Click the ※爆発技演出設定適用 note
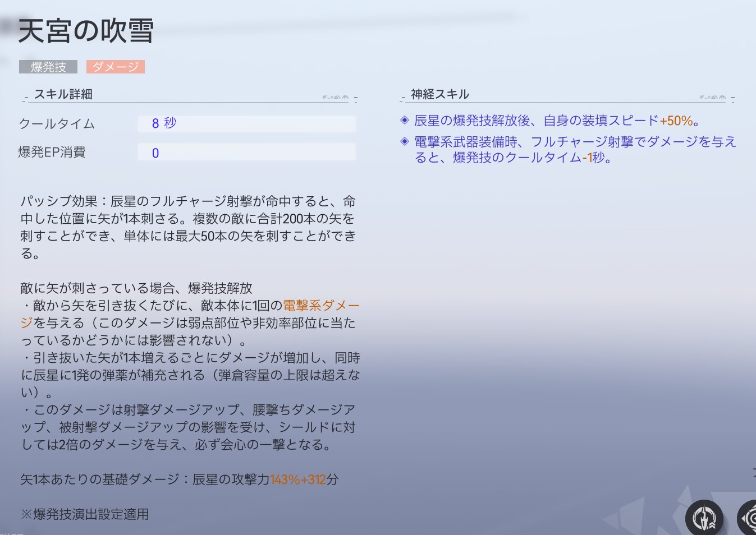Viewport: 756px width, 535px height. click(x=85, y=514)
